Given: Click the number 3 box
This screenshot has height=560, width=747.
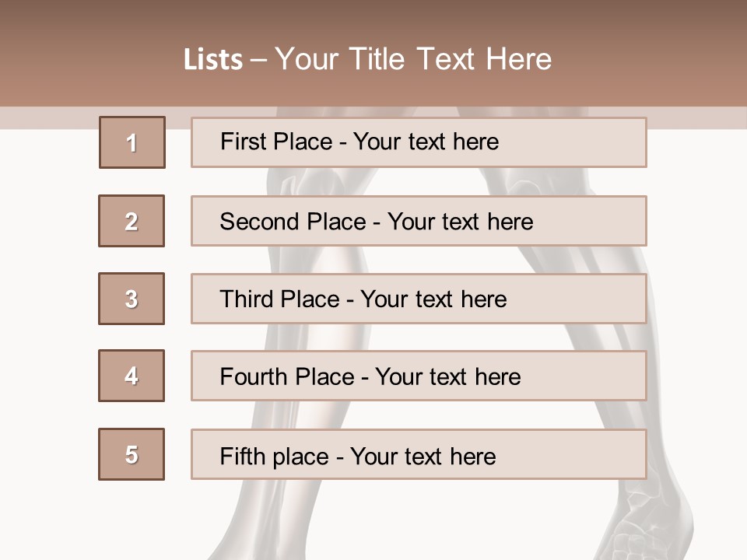Looking at the screenshot, I should pos(132,299).
